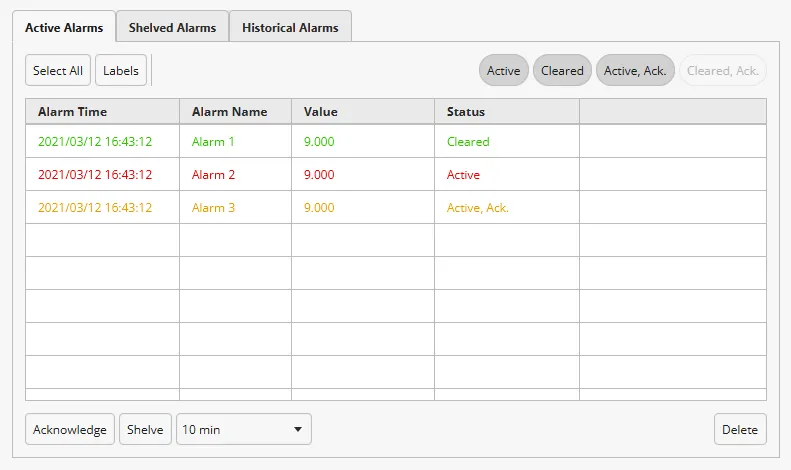Click the Status column header
Image resolution: width=791 pixels, height=470 pixels.
click(466, 111)
